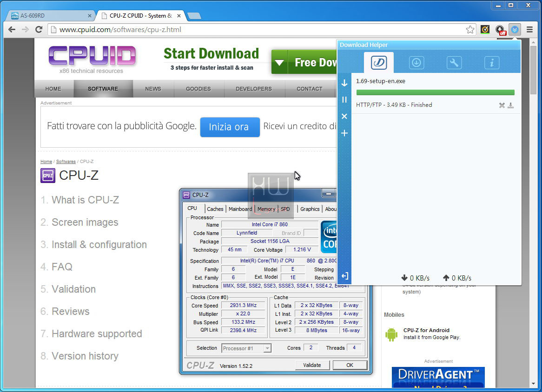
Task: Click the CPU-Z for Android link
Action: (x=426, y=330)
